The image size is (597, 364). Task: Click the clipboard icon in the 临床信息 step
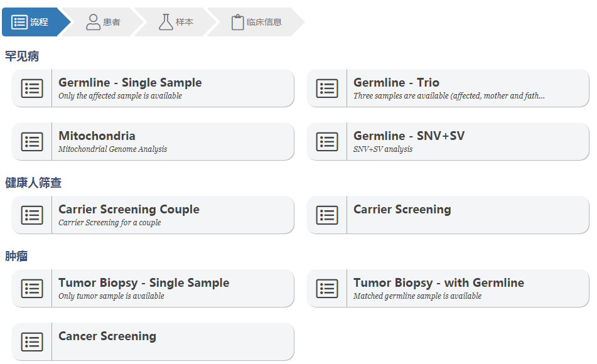pyautogui.click(x=237, y=23)
